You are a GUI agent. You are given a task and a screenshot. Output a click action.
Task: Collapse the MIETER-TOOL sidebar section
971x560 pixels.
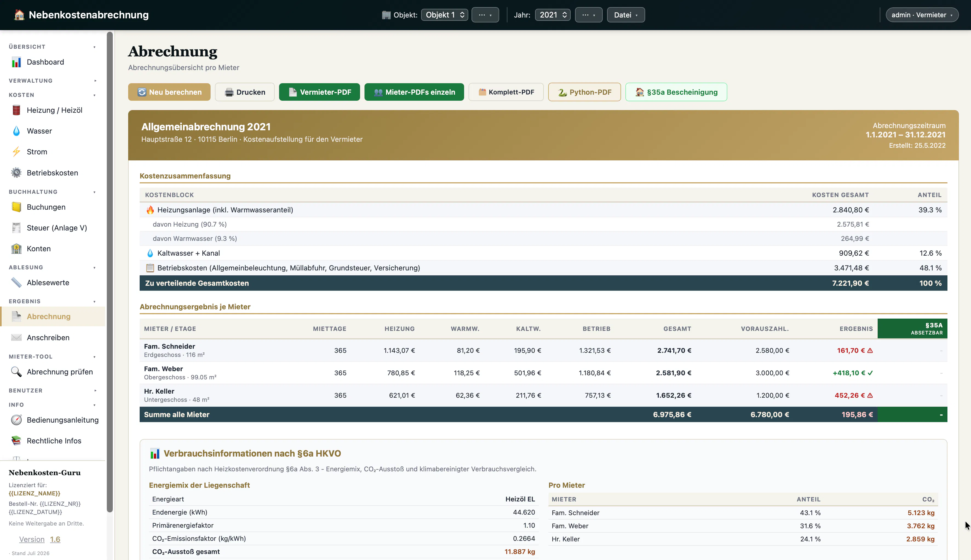(53, 357)
